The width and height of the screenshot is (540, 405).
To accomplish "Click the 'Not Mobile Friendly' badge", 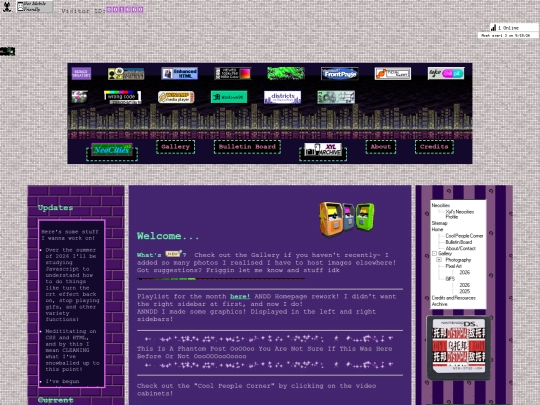I will tap(35, 6).
